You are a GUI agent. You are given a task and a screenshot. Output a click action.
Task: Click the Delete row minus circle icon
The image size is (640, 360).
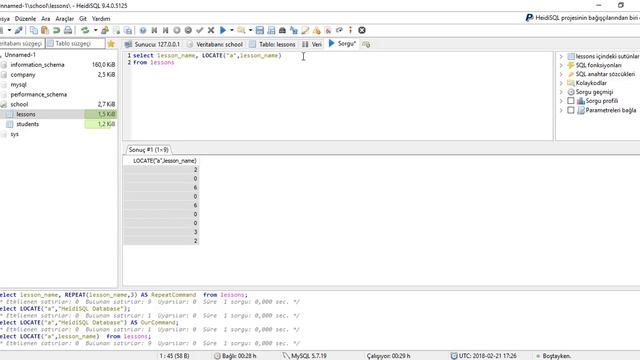coord(188,30)
